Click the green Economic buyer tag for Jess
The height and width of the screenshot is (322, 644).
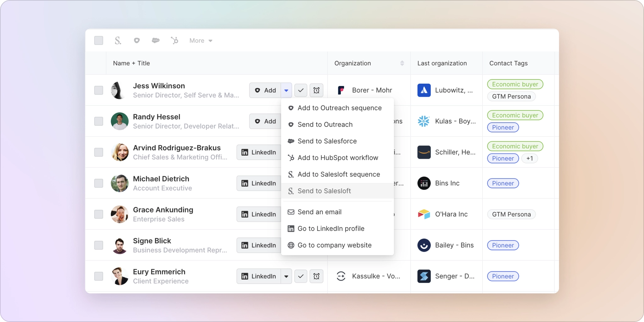[x=515, y=84]
